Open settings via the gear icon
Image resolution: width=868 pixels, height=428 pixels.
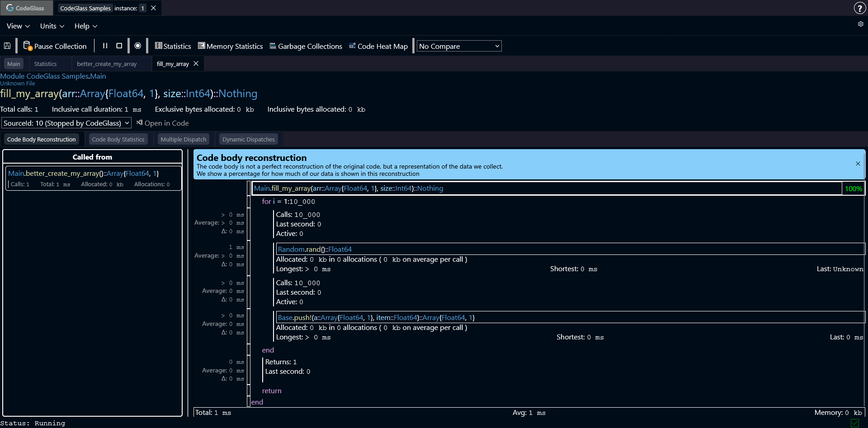click(860, 24)
